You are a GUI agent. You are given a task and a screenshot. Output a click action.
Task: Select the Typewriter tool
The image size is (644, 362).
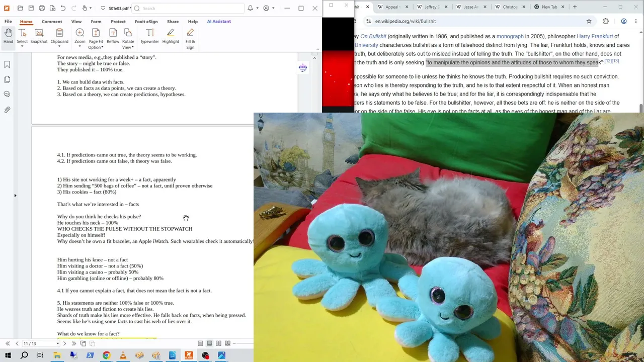pos(149,36)
